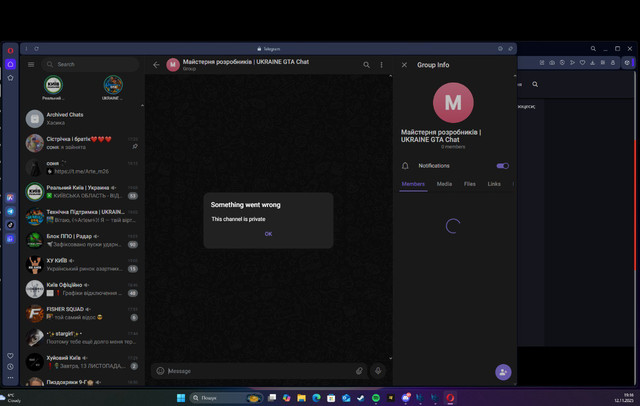This screenshot has height=406, width=640.
Task: Start voice recording with the microphone button
Action: [378, 371]
